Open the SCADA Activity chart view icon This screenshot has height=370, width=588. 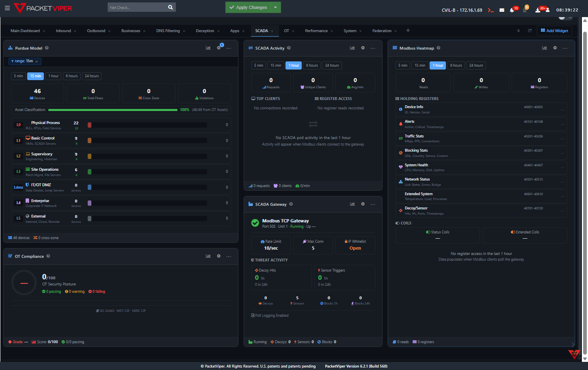(352, 48)
